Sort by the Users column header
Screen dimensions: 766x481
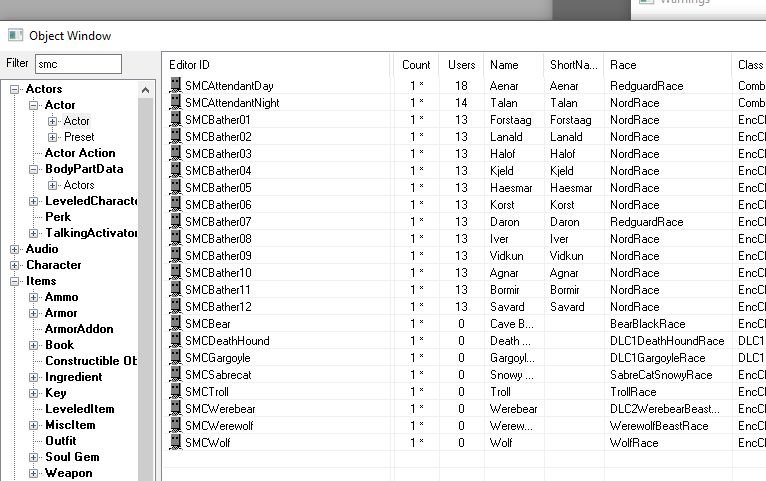[x=461, y=64]
